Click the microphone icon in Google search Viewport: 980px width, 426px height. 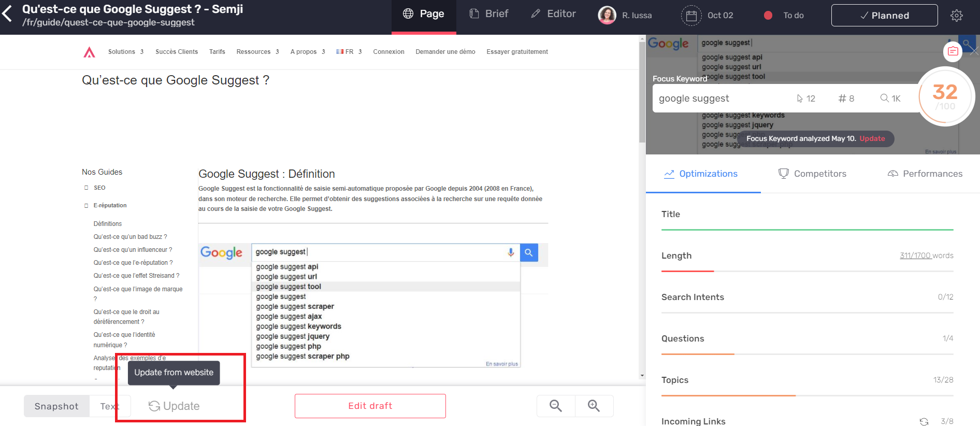pyautogui.click(x=511, y=252)
